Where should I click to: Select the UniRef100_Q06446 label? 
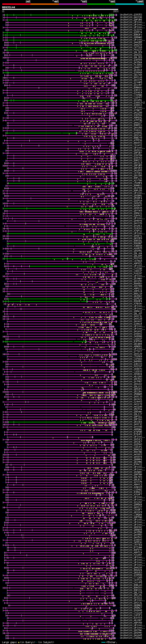click(x=131, y=610)
